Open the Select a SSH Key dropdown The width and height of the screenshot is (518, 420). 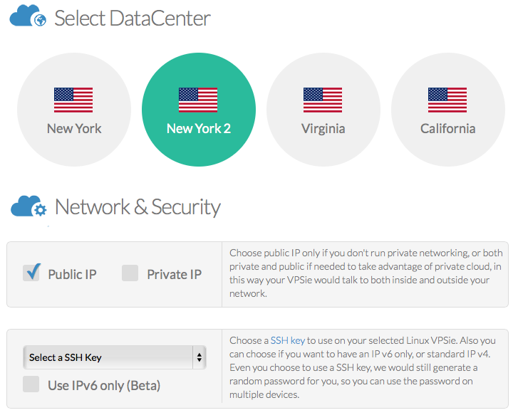[115, 357]
